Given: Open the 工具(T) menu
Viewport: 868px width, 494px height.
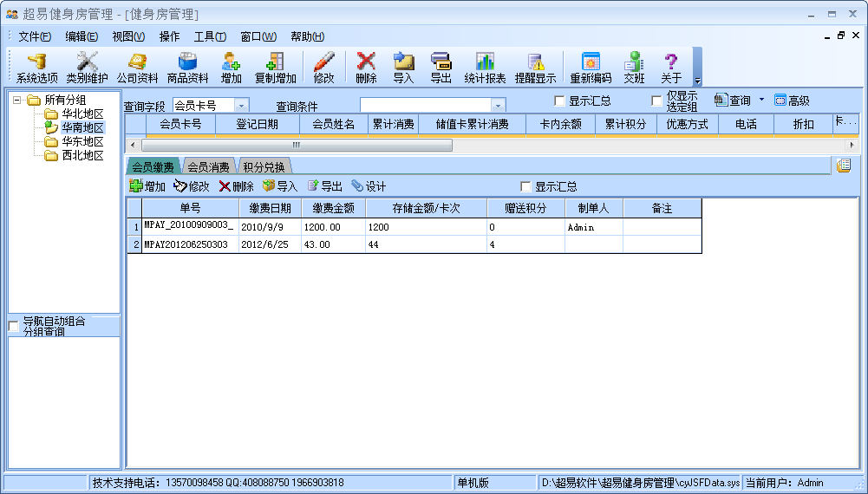Looking at the screenshot, I should point(210,36).
